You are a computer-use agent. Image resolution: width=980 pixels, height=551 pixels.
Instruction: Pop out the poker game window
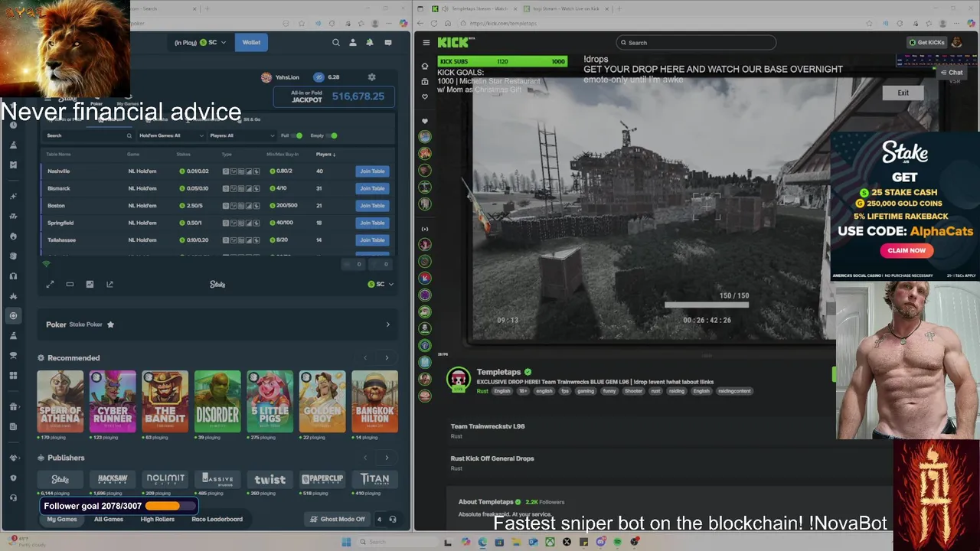tap(109, 285)
